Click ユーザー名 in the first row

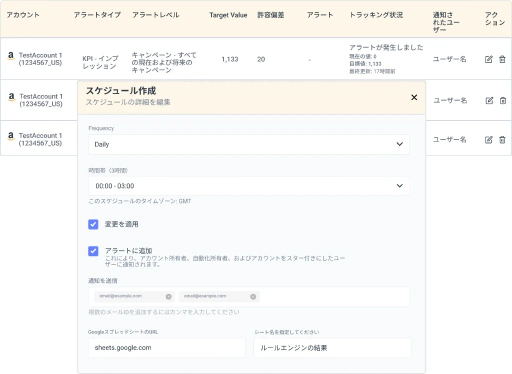449,59
